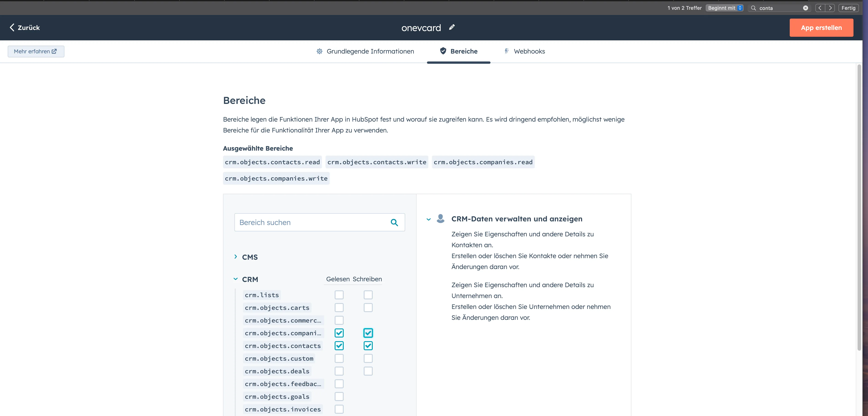The image size is (868, 416).
Task: Click the page vertical scrollbar
Action: coord(859,207)
